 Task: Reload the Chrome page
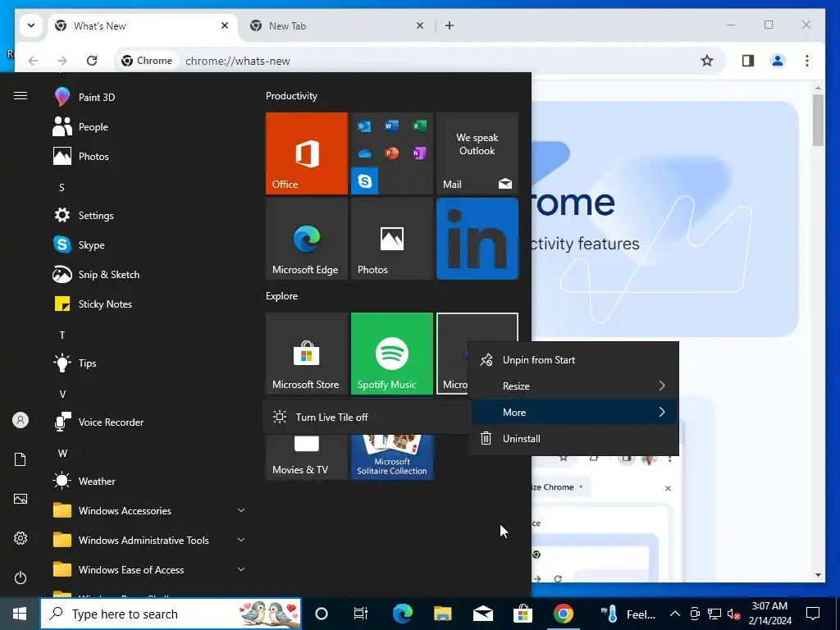92,61
